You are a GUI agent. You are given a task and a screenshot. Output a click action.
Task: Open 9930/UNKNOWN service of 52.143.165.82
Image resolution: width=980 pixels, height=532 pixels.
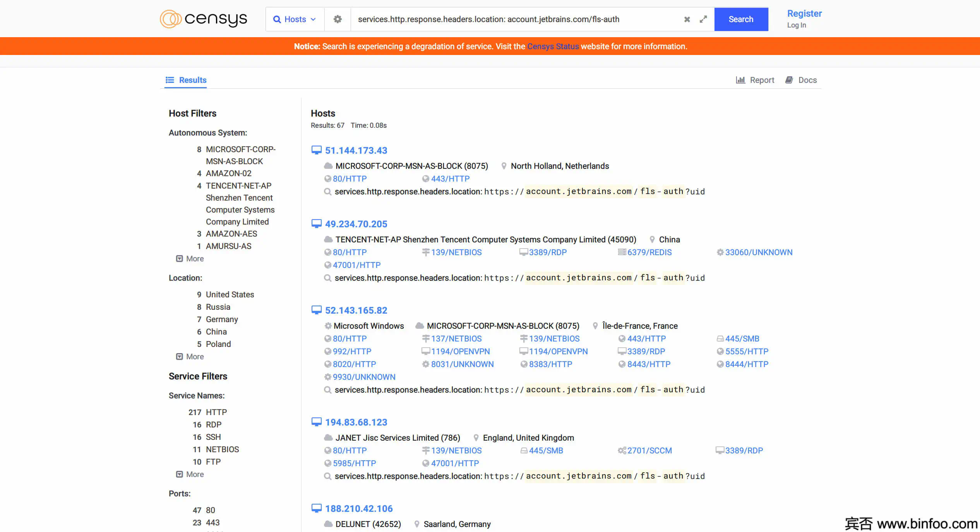coord(364,377)
